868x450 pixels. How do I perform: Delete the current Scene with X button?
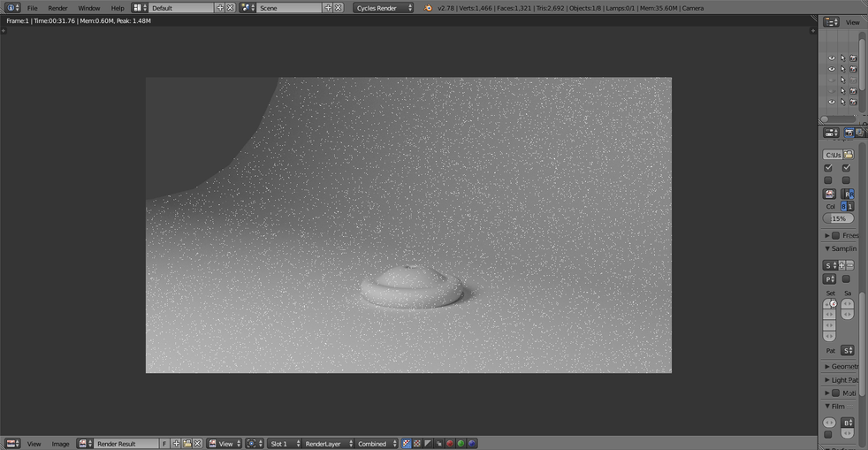click(x=338, y=8)
